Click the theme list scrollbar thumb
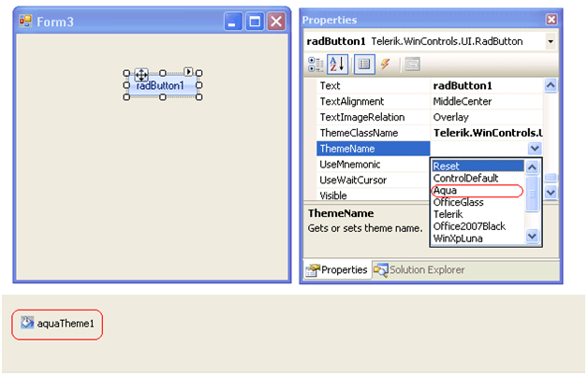588x376 pixels. click(x=532, y=194)
